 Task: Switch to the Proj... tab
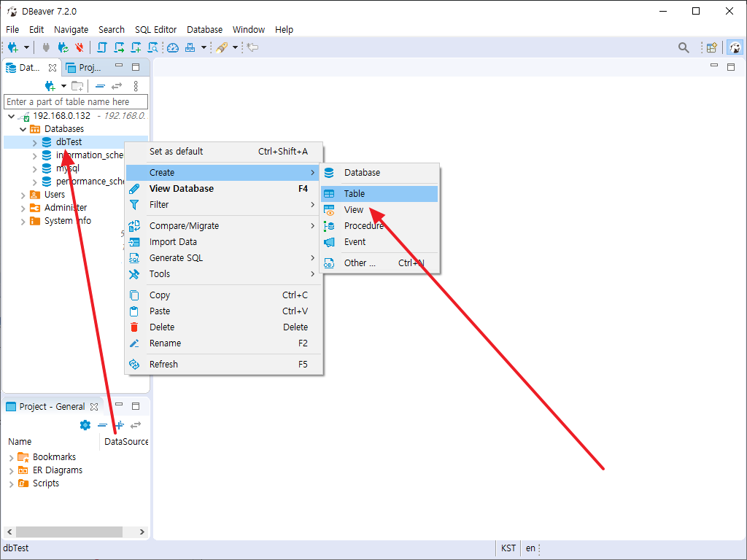84,68
